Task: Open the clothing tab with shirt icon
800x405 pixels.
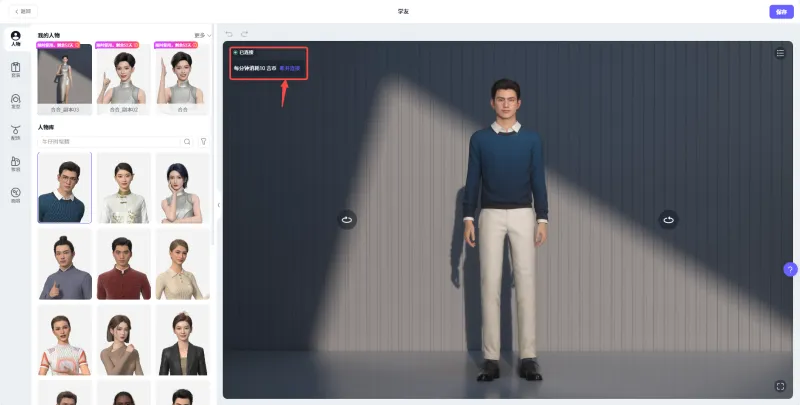Action: click(15, 70)
